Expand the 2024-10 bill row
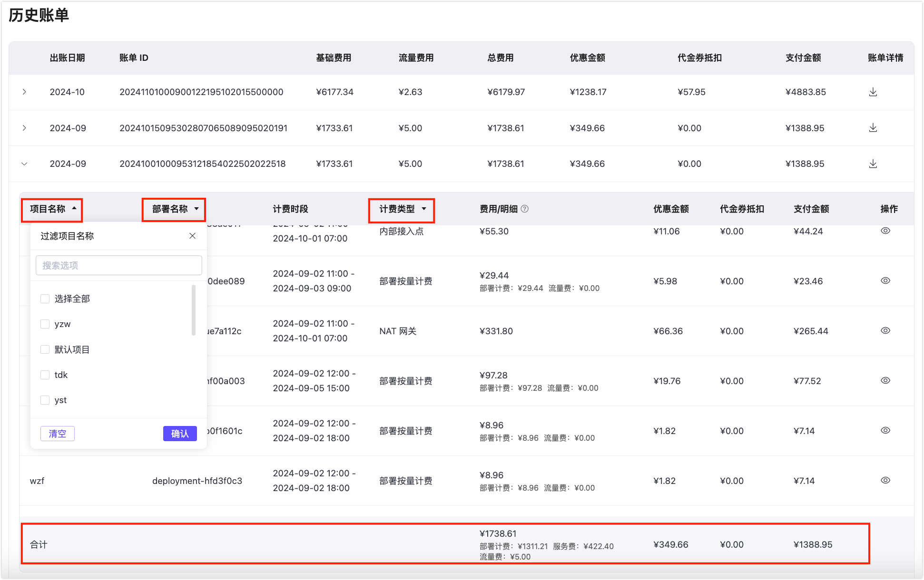The width and height of the screenshot is (924, 580). click(x=24, y=92)
